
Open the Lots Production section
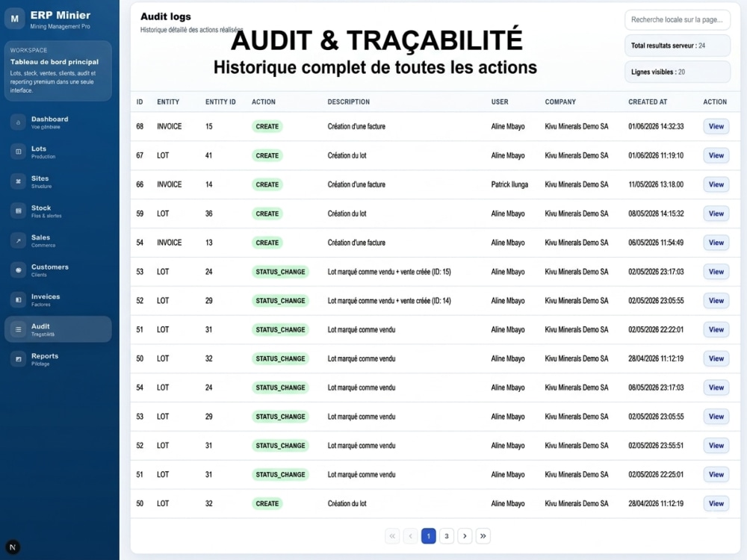coord(58,152)
